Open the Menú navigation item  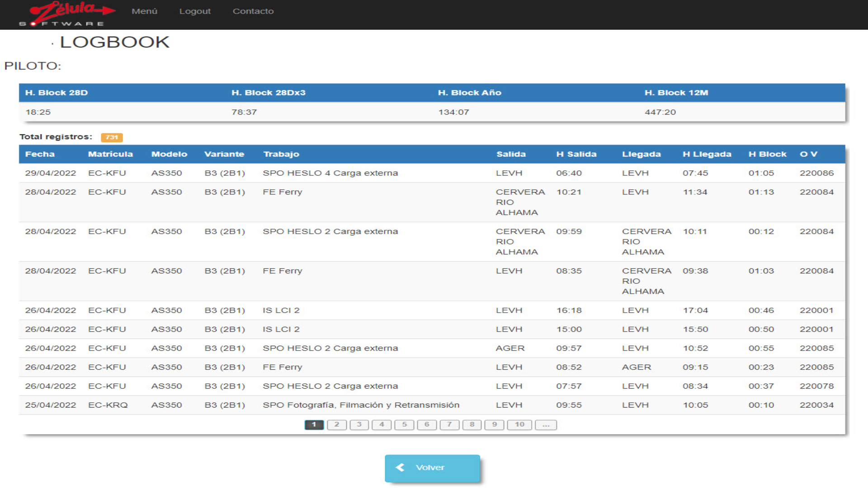point(144,11)
